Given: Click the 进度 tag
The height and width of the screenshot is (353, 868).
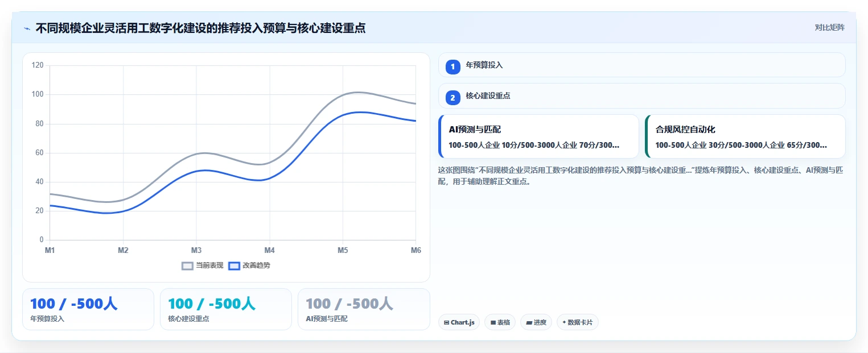Looking at the screenshot, I should [x=536, y=322].
